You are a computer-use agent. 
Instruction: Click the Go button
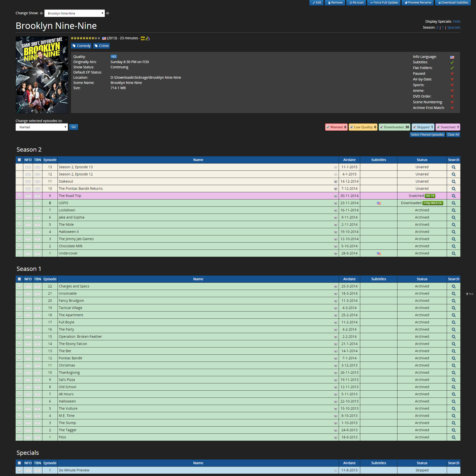(73, 127)
